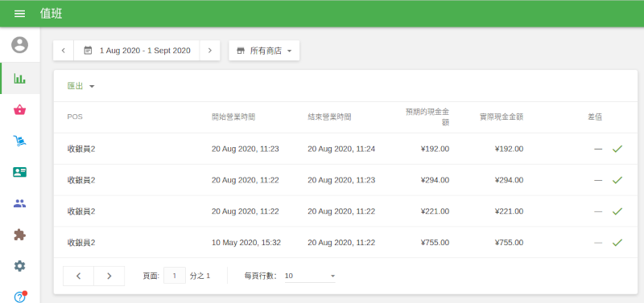
Task: Open the 匯出 export dropdown
Action: [x=81, y=86]
